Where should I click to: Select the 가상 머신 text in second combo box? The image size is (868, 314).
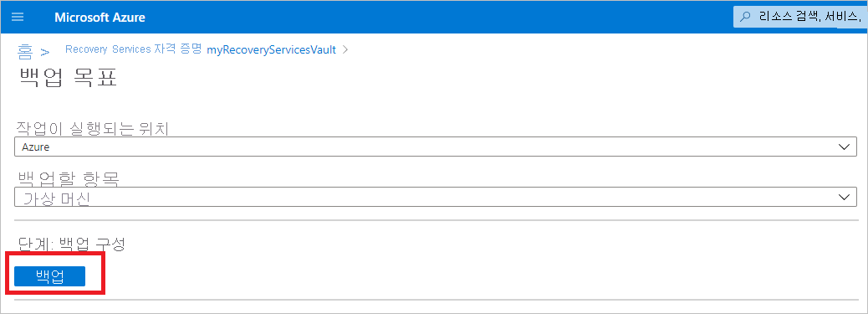(x=56, y=199)
